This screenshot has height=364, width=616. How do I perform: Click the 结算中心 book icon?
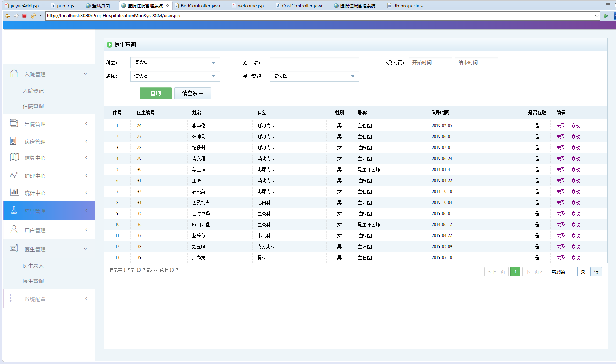[14, 157]
